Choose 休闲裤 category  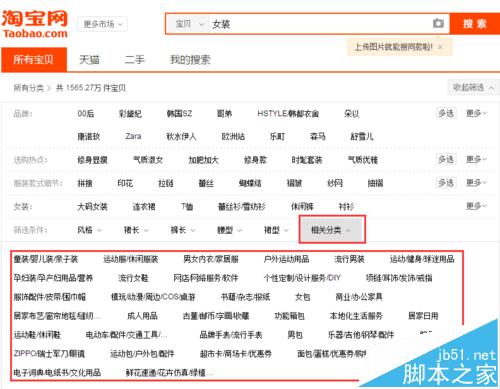click(302, 206)
